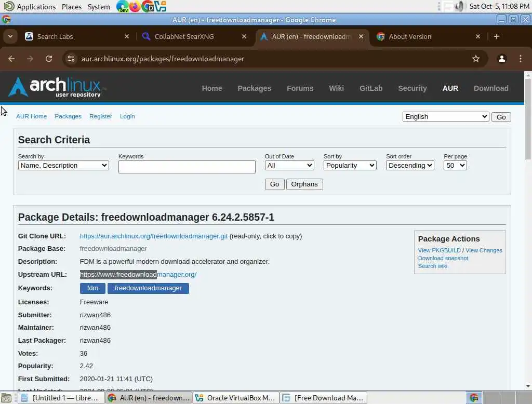
Task: Open Chrome's three-dot menu
Action: [521, 59]
